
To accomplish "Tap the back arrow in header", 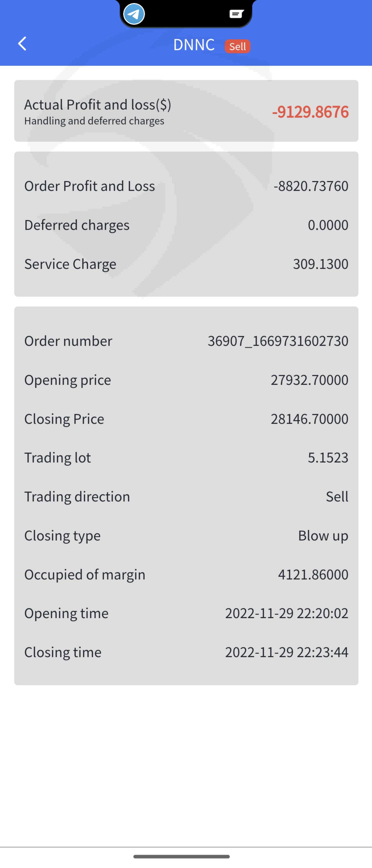I will click(x=22, y=44).
